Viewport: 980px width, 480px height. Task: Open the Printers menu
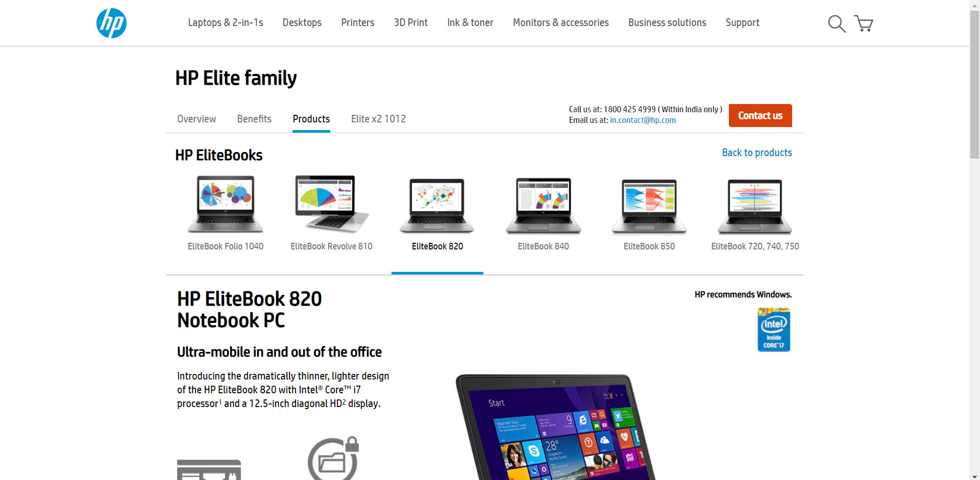pos(358,22)
